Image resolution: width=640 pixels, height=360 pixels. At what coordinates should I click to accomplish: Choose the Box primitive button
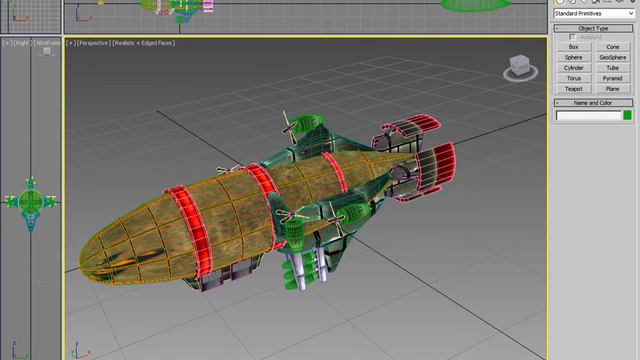pyautogui.click(x=573, y=47)
